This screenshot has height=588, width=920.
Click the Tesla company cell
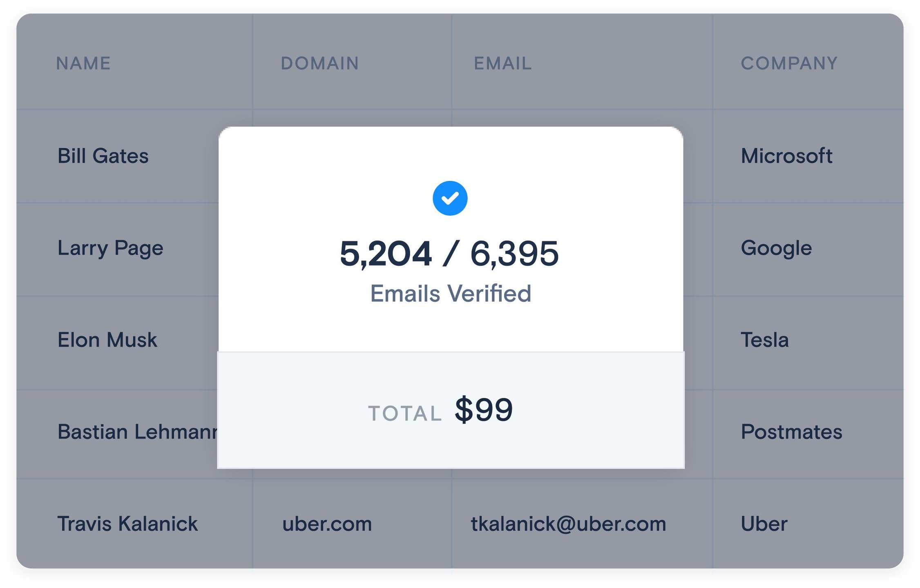point(765,340)
